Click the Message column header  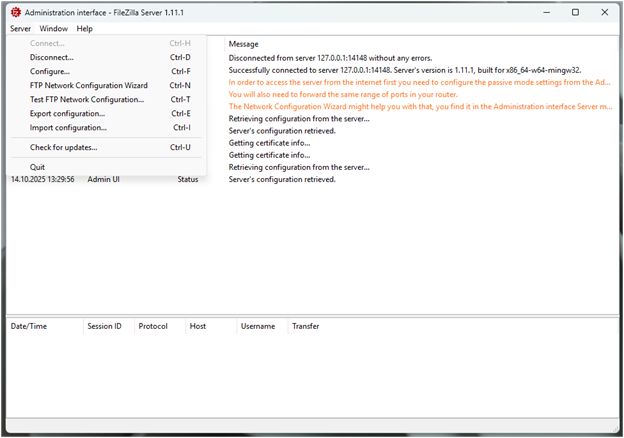point(243,44)
